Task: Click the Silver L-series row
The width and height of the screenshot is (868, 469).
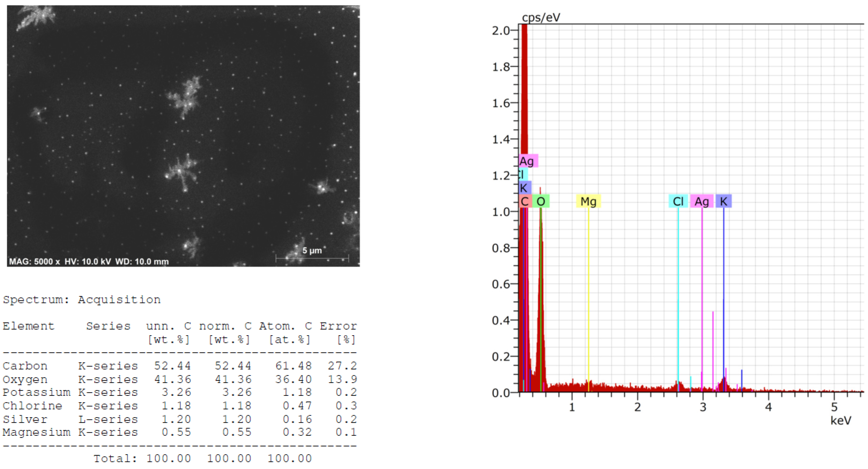Action: [179, 419]
